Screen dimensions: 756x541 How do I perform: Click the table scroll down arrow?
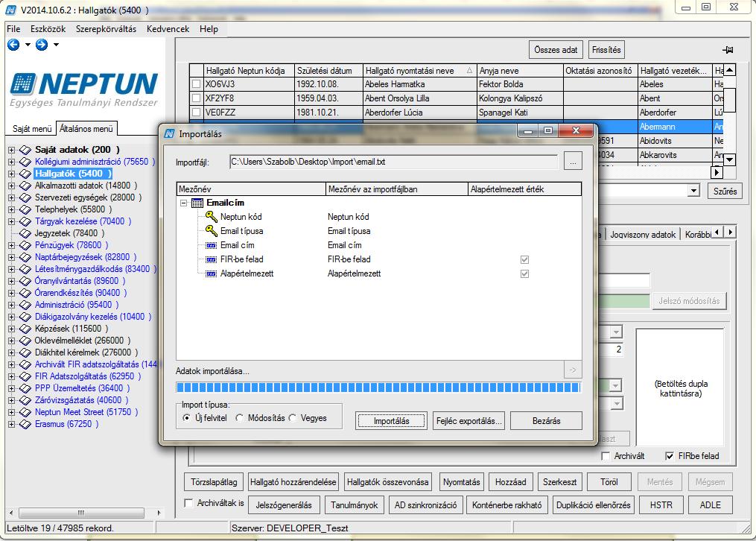730,159
